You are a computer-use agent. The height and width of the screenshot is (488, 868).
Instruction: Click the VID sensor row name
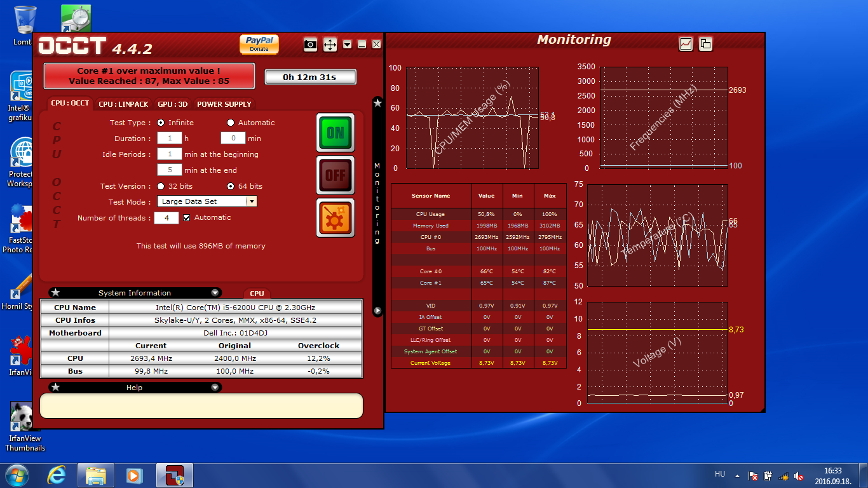point(431,306)
